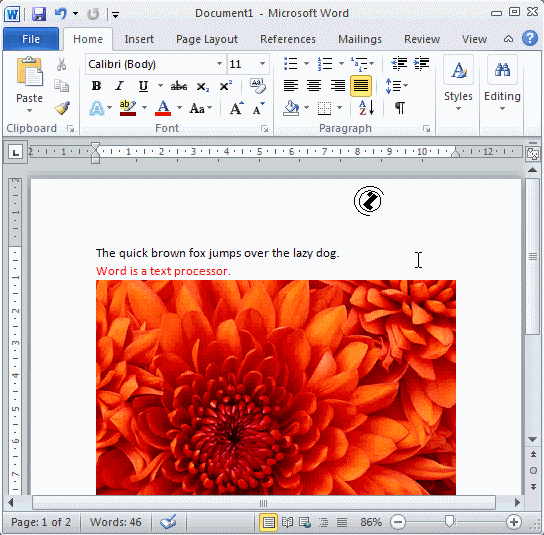Screen dimensions: 544x535
Task: Switch to the Insert tab
Action: [139, 39]
